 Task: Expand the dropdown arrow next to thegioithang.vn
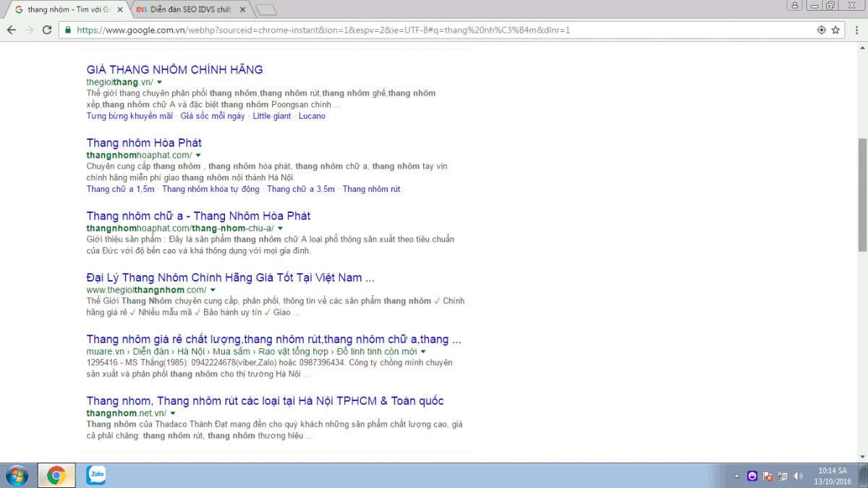coord(159,83)
